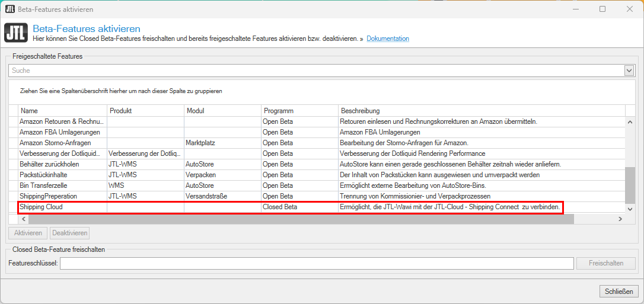Select the Verbesserung der Dotliquid name cell
The image size is (644, 304).
click(x=62, y=153)
